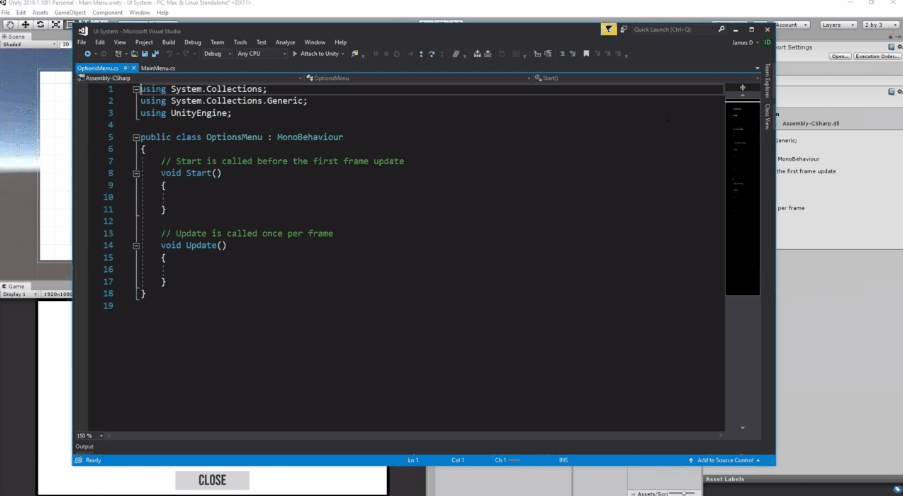903x496 pixels.
Task: Click the Send Feedback icon
Action: 624,29
